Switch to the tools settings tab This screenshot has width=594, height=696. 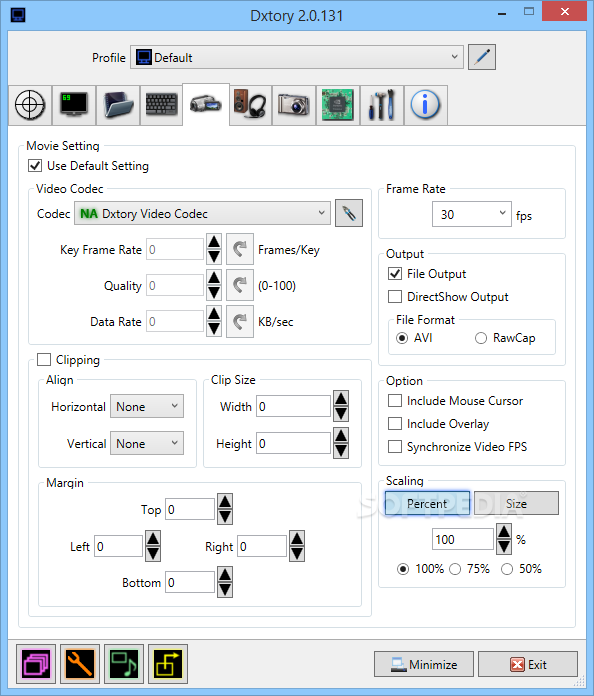click(x=382, y=105)
